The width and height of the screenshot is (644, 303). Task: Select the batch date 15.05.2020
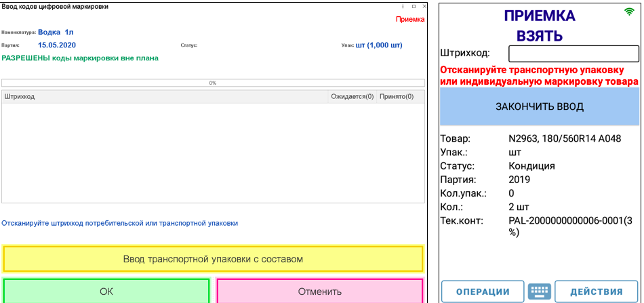(57, 45)
